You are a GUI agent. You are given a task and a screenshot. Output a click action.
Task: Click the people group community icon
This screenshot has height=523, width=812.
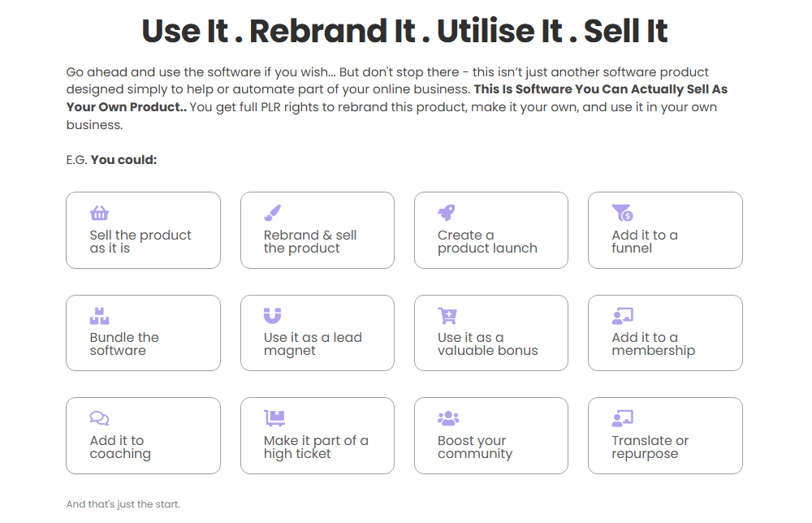448,418
